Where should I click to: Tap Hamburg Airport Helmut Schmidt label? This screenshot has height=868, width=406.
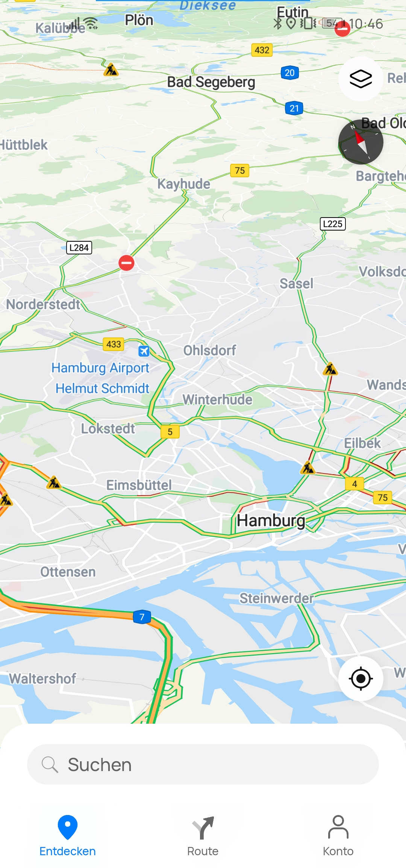tap(101, 378)
